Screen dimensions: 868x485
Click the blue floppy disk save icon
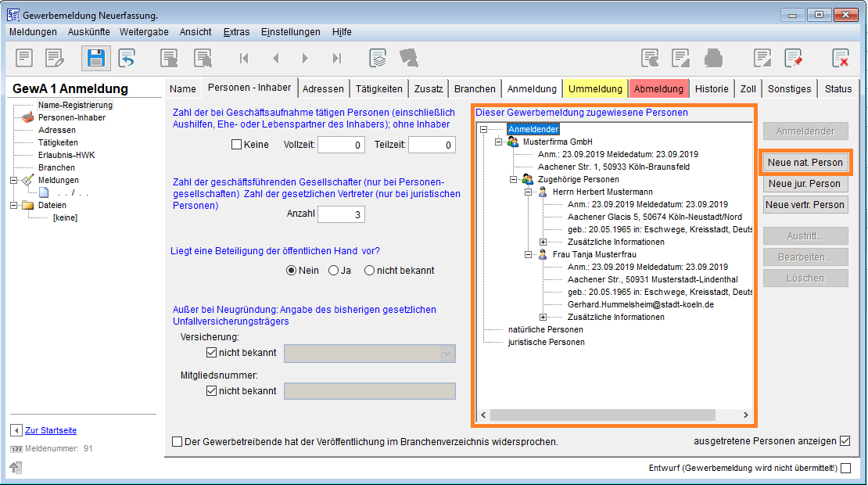(95, 58)
